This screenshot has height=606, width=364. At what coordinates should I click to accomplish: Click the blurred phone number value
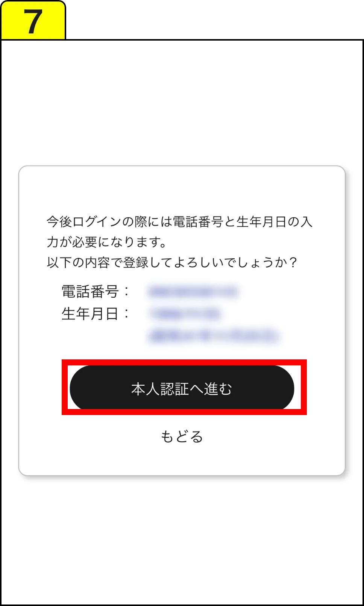click(x=193, y=292)
